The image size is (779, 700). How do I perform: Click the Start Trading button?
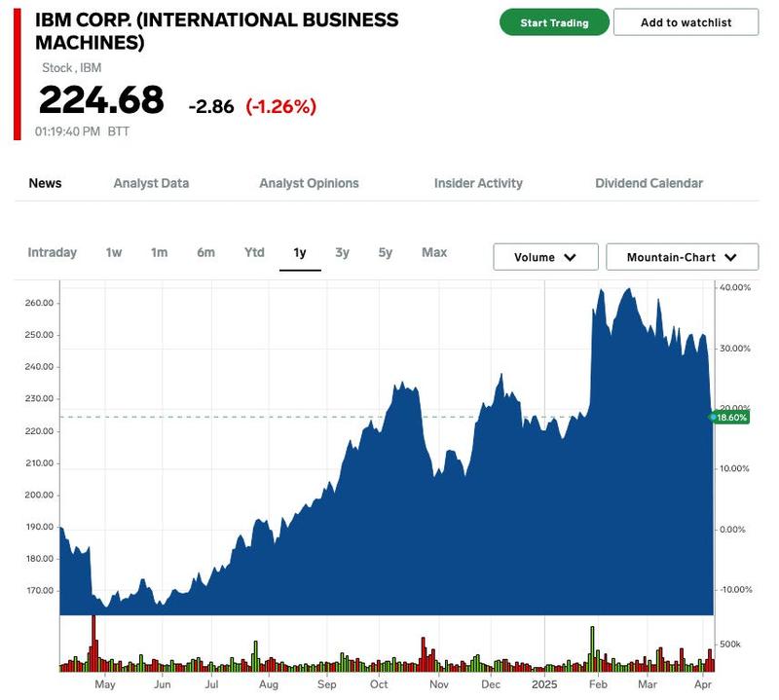(554, 22)
